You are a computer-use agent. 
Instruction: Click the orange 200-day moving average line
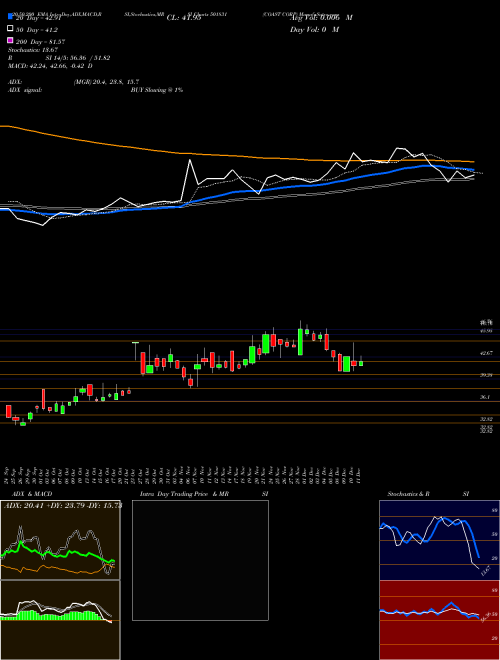click(x=236, y=157)
